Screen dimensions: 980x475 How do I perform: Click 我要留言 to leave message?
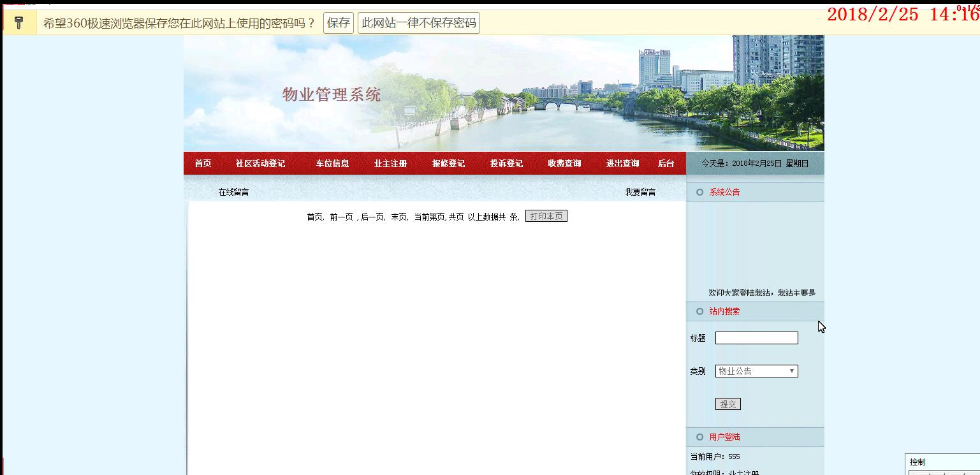[x=640, y=192]
